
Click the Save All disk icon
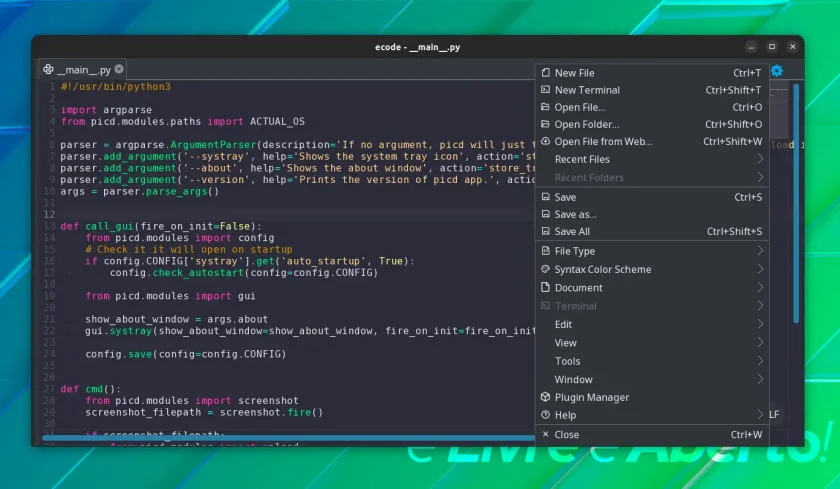545,231
